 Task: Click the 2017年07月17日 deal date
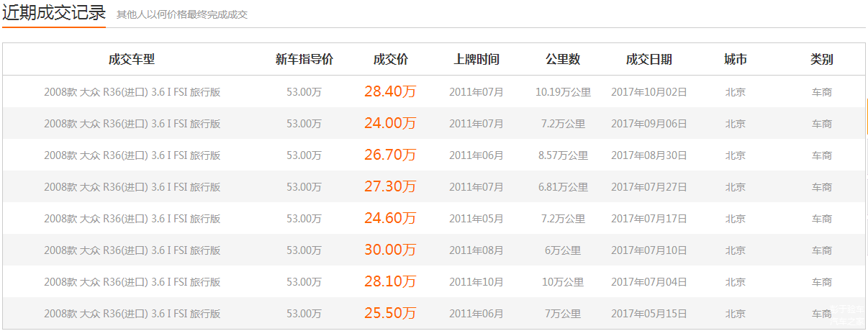[x=649, y=219]
